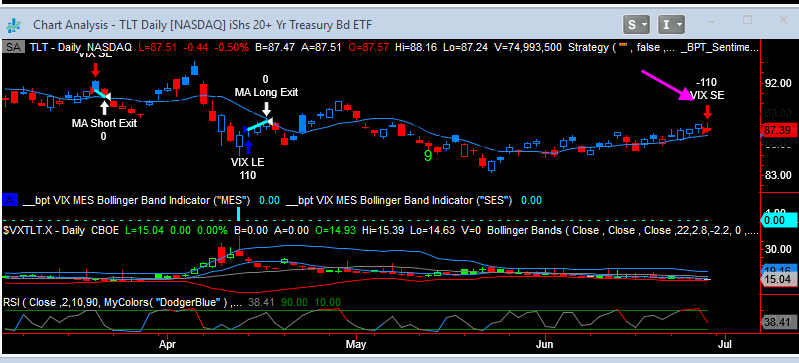Click the '$VXTLT.X - Daily CBOE' status line text
799x363 pixels.
pos(61,230)
